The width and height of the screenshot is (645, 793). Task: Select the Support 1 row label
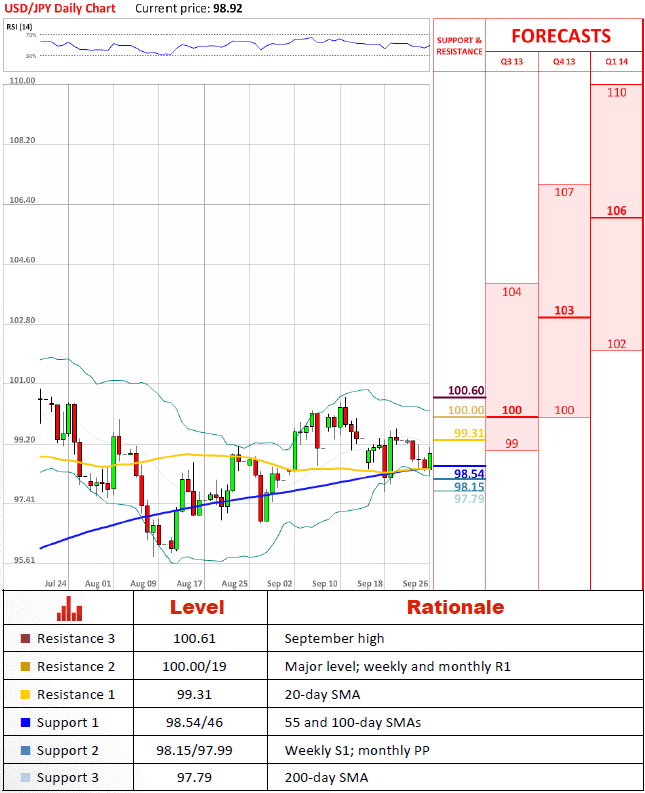68,723
